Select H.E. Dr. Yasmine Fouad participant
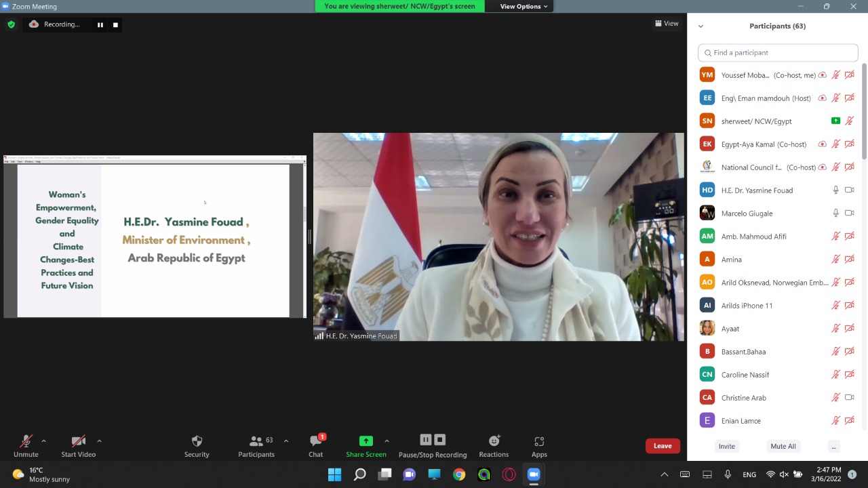Viewport: 868px width, 488px height. coord(757,190)
